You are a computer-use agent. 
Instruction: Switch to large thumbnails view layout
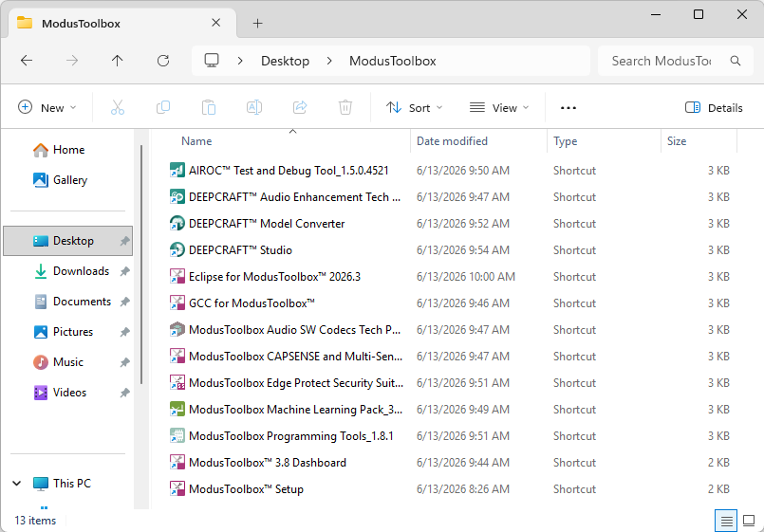click(x=749, y=522)
